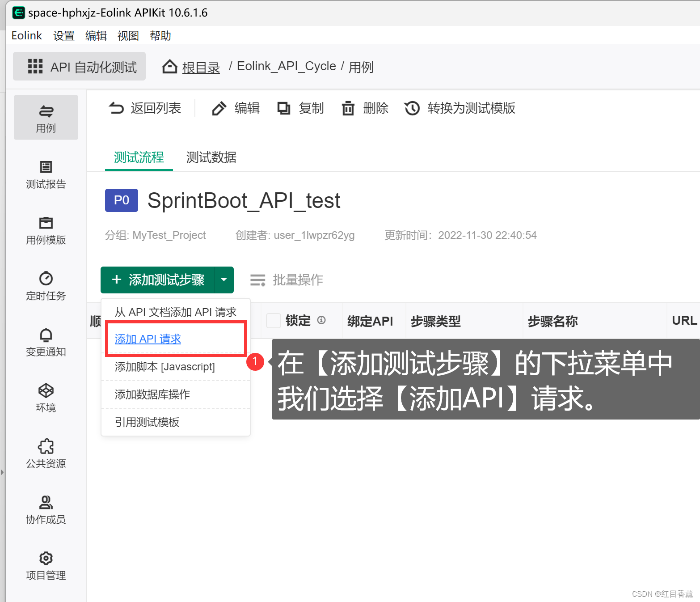Open the 设置 menu
The width and height of the screenshot is (700, 602).
pos(64,36)
